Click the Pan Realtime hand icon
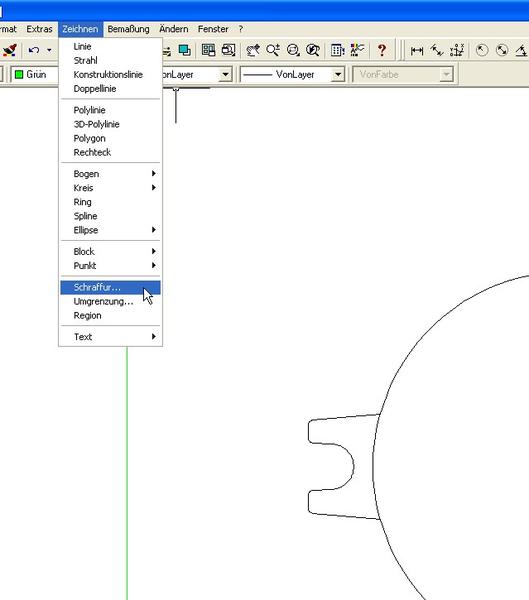 click(x=253, y=50)
